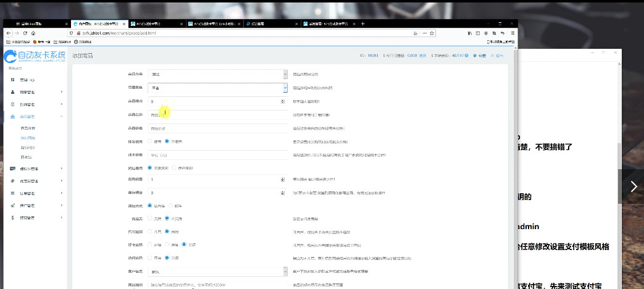The width and height of the screenshot is (644, 289).
Task: Open the 回收站 submenu item
Action: 26,157
